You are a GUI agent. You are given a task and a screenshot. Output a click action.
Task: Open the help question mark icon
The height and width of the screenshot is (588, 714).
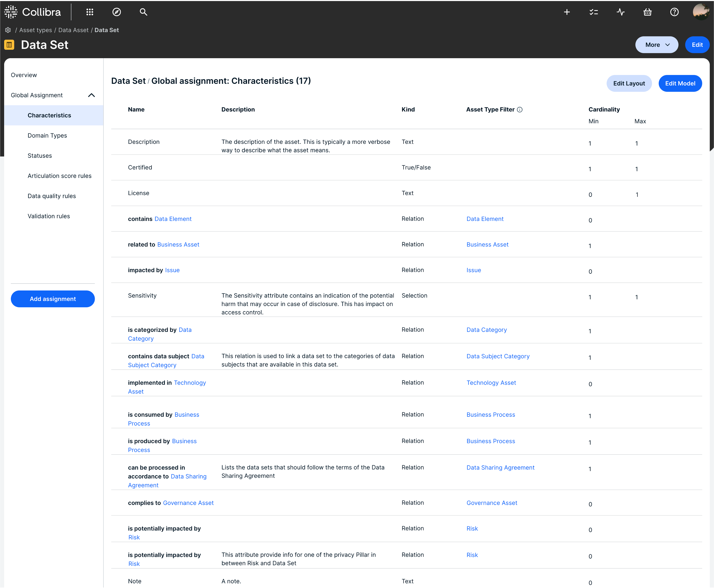(x=674, y=12)
